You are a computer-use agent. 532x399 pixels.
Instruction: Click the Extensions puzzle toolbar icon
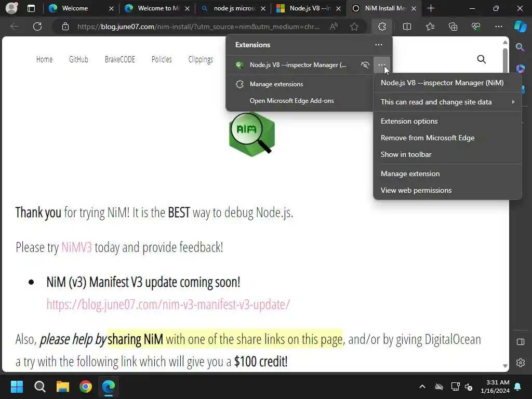click(x=382, y=26)
